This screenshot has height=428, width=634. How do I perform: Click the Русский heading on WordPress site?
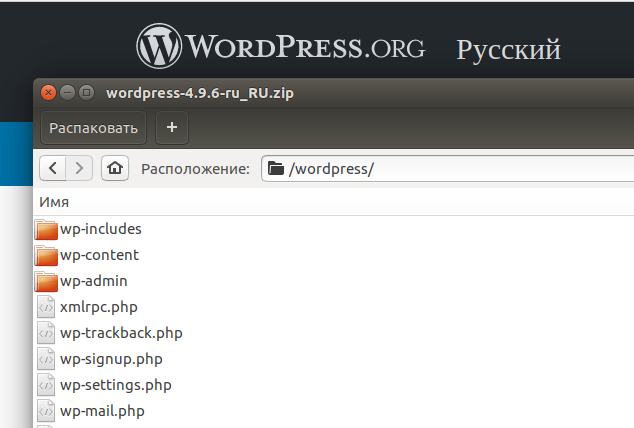(509, 50)
